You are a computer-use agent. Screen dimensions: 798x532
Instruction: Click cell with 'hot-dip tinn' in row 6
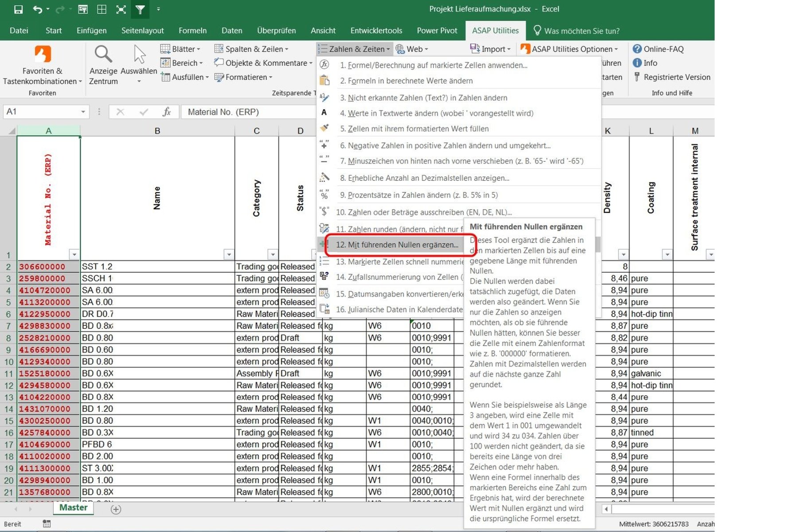pos(651,314)
